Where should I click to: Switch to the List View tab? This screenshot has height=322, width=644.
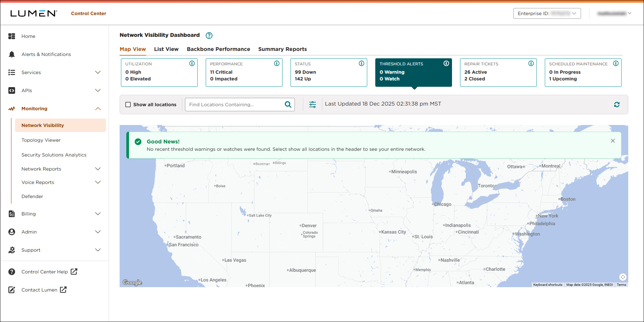coord(166,49)
